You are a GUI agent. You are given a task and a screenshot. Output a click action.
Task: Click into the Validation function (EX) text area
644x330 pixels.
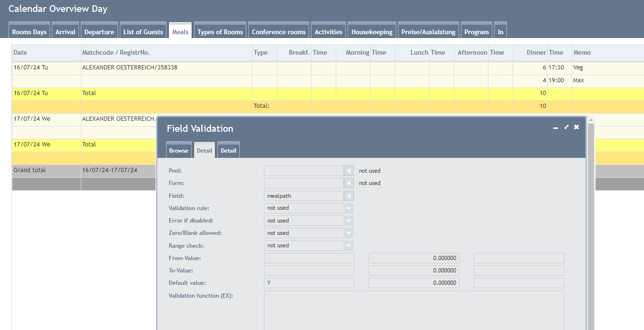coord(414,310)
